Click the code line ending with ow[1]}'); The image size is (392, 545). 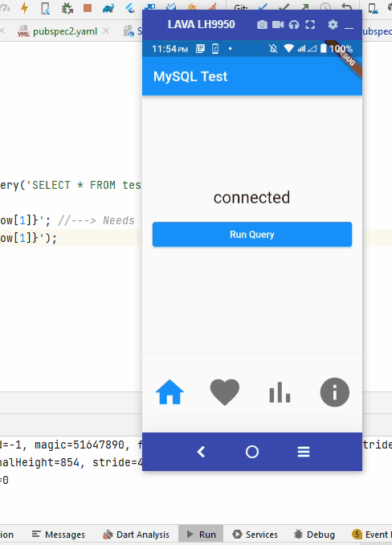[x=28, y=238]
